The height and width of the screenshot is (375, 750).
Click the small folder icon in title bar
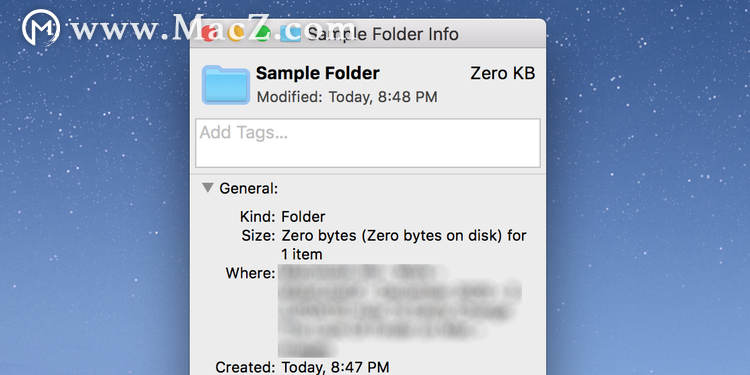(290, 33)
